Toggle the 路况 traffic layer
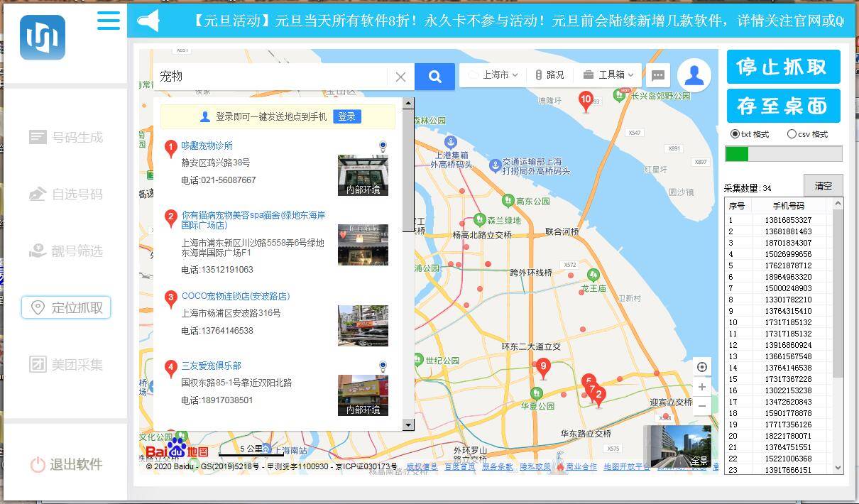Viewport: 859px width, 504px height. click(x=549, y=75)
